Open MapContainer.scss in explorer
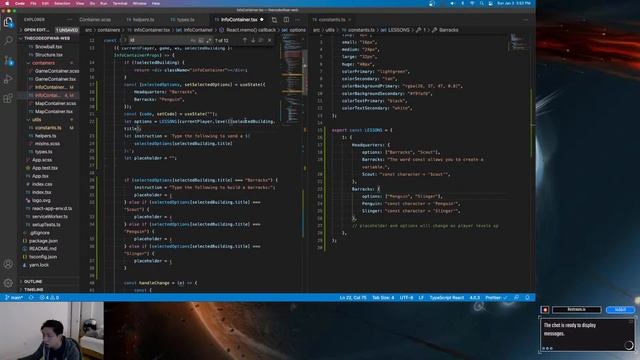 coord(55,103)
